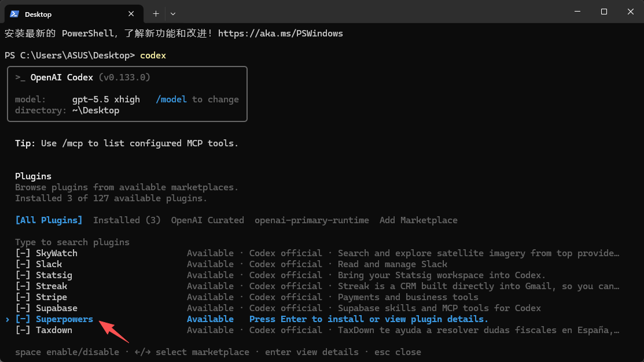
Task: Select the SkyWatch plugin name
Action: [x=57, y=253]
